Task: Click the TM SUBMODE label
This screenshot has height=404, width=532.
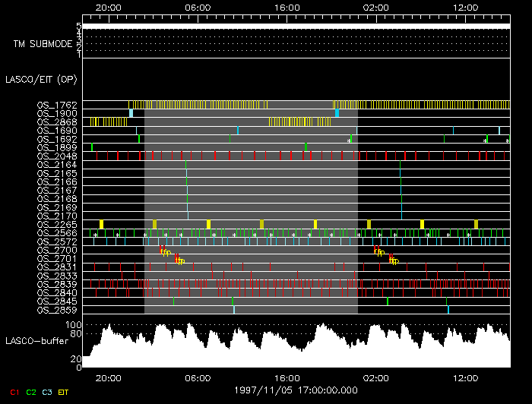Action: point(43,44)
